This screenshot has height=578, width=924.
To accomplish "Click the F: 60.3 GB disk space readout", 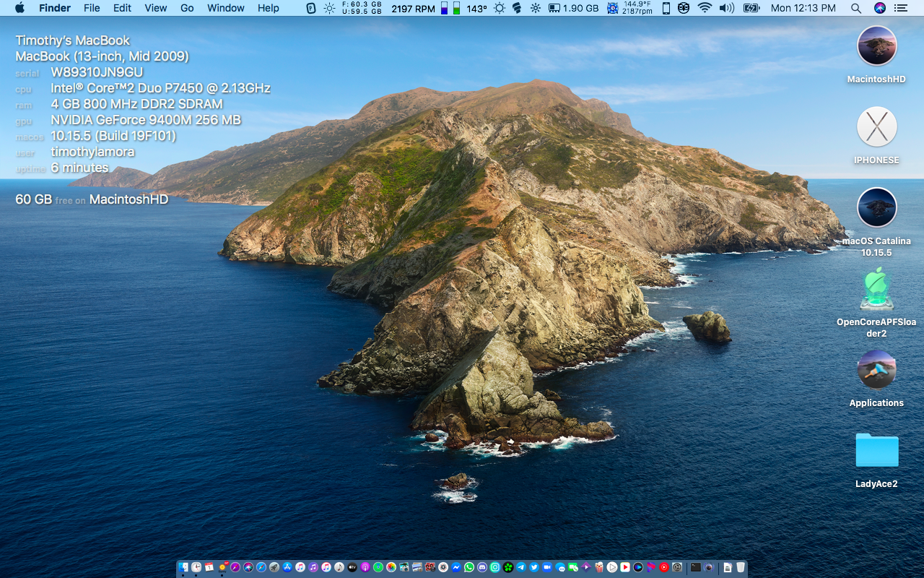I will (362, 8).
